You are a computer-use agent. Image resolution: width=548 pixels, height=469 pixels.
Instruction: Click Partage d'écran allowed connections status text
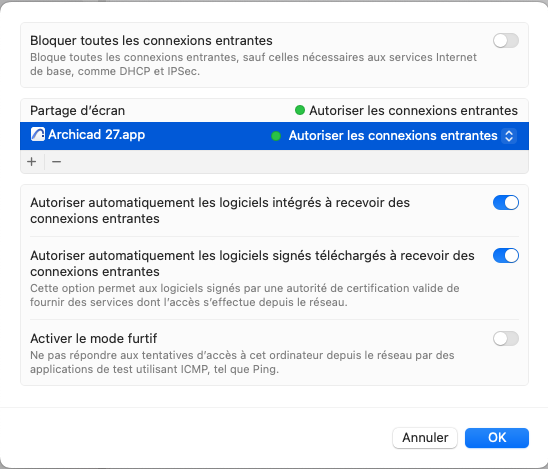click(x=413, y=110)
